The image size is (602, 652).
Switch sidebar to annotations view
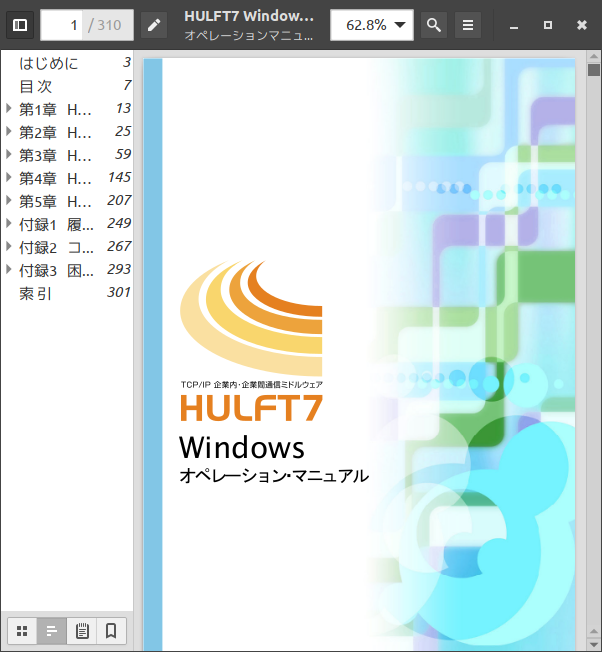click(x=82, y=631)
